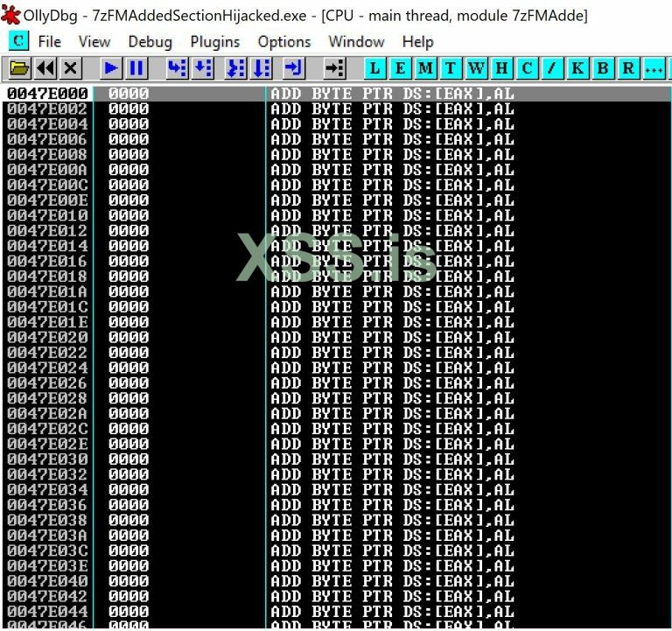Click the Trace over toolbar icon
This screenshot has height=631, width=672.
(262, 68)
